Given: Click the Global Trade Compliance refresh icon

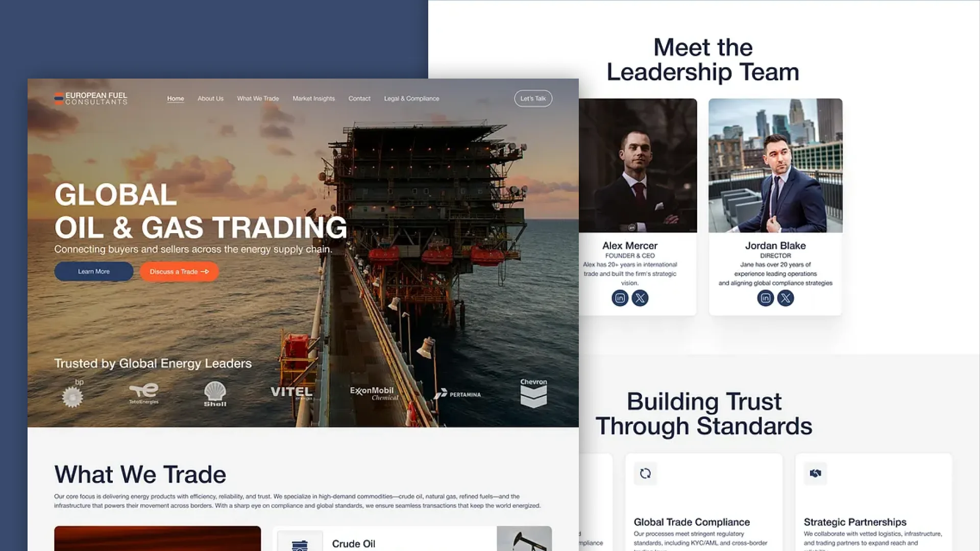Looking at the screenshot, I should (x=645, y=473).
